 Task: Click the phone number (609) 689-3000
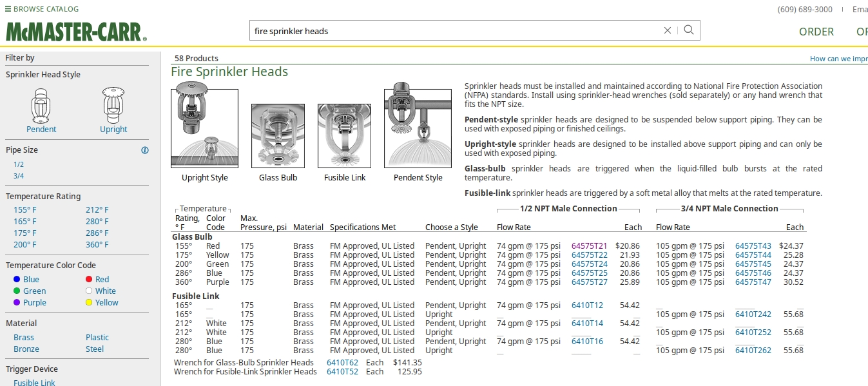tap(805, 9)
